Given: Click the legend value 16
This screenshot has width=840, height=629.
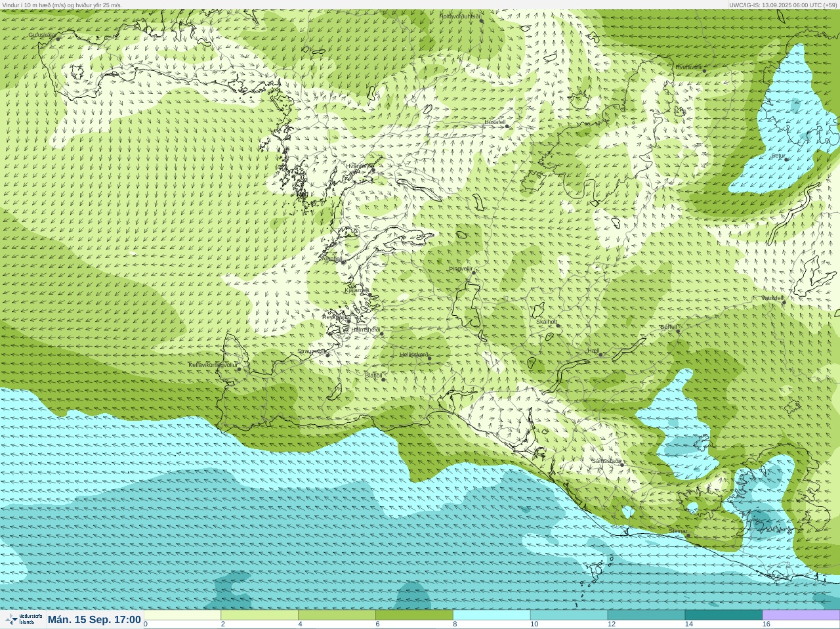Looking at the screenshot, I should (766, 624).
